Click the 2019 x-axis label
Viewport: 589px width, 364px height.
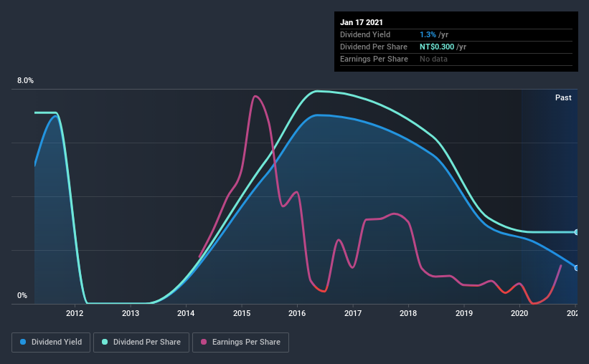tap(464, 313)
